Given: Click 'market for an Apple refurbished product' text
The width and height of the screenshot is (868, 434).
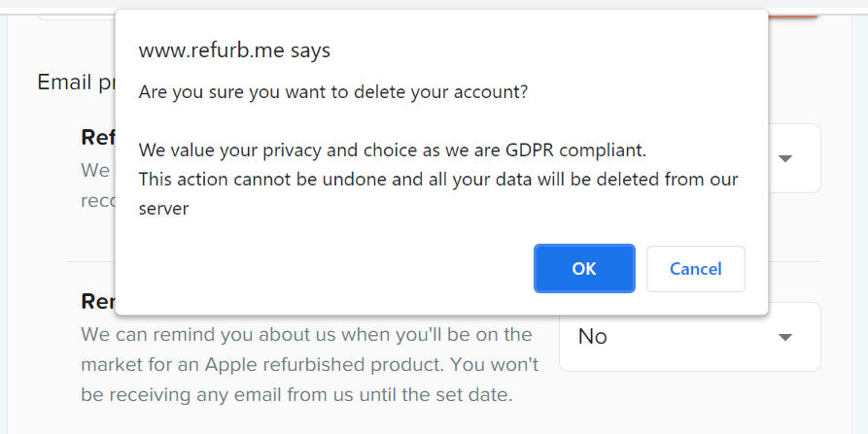Looking at the screenshot, I should (308, 365).
